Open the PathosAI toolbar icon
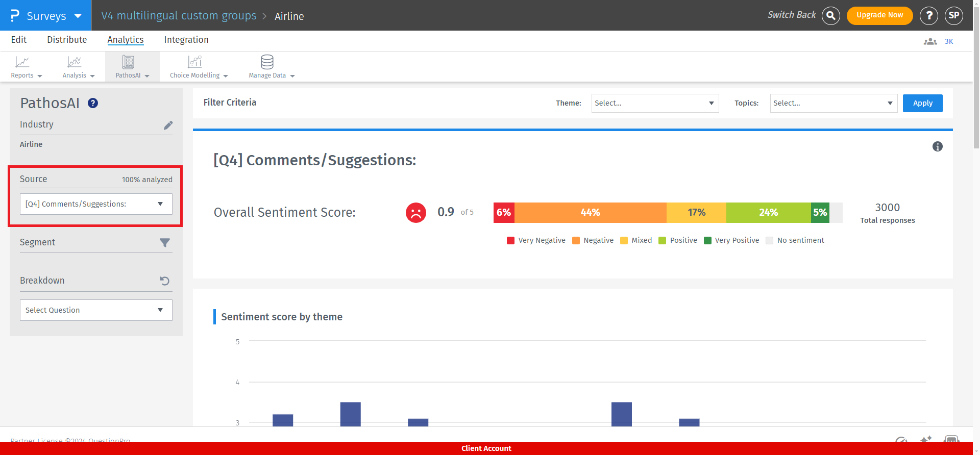This screenshot has height=455, width=980. [x=128, y=62]
